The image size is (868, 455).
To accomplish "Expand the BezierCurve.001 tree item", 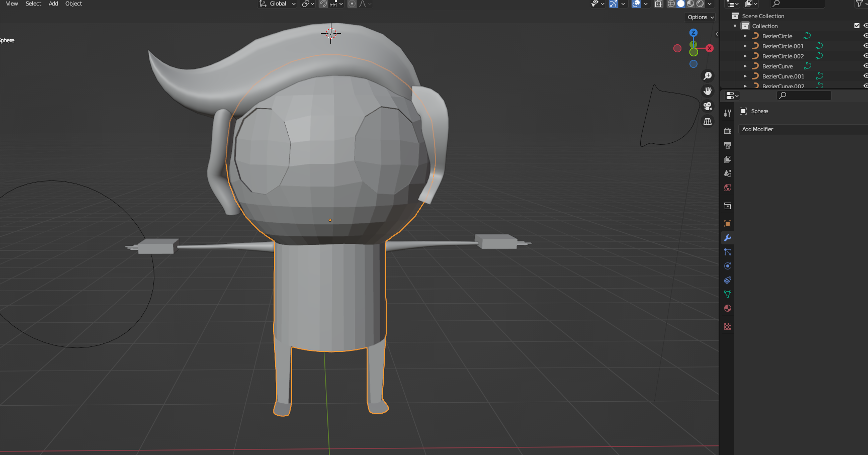I will click(x=745, y=76).
